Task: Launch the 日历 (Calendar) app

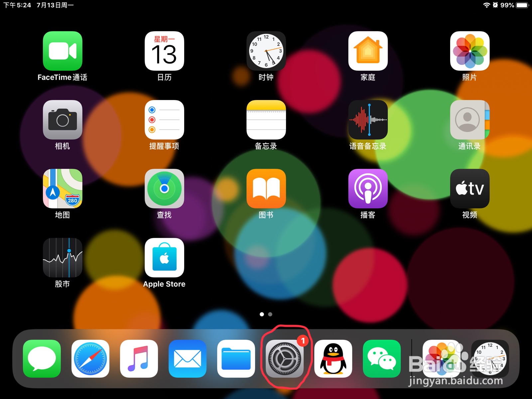Action: [164, 52]
